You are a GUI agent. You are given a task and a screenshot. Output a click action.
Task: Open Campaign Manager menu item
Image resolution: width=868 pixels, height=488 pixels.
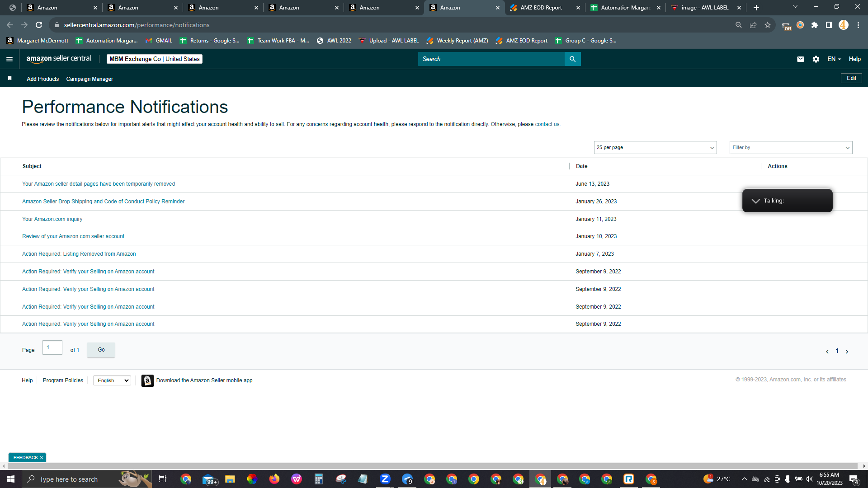point(90,79)
